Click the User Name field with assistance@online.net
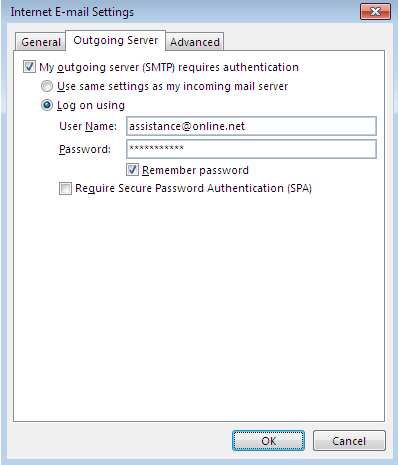The width and height of the screenshot is (399, 465). (251, 126)
